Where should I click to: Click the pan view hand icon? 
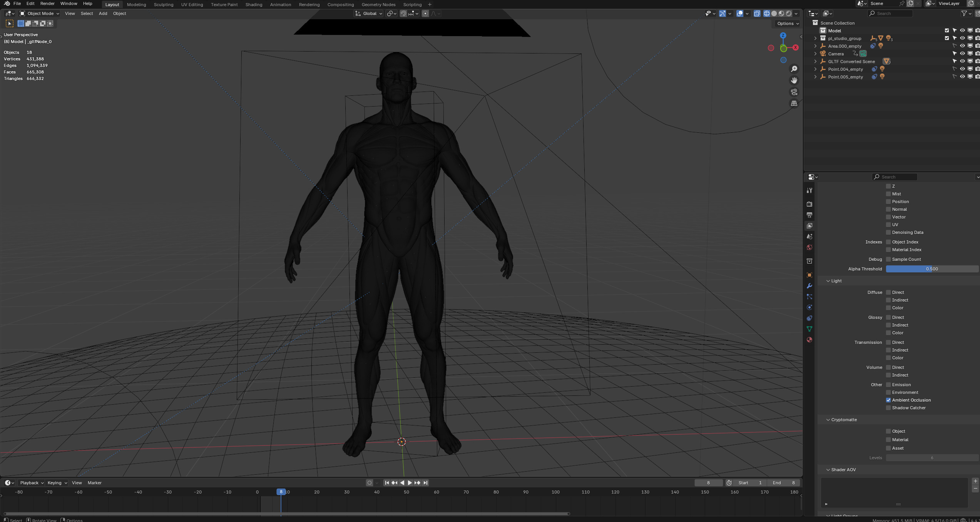click(794, 80)
